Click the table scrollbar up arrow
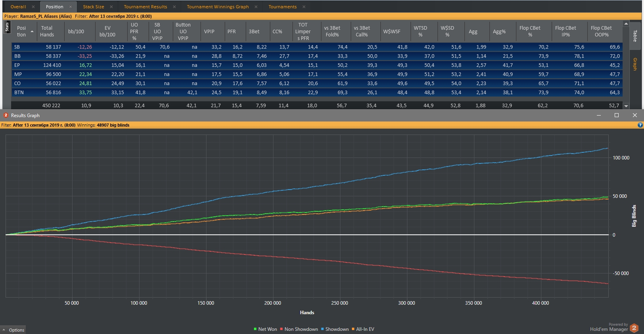644x334 pixels. [626, 24]
